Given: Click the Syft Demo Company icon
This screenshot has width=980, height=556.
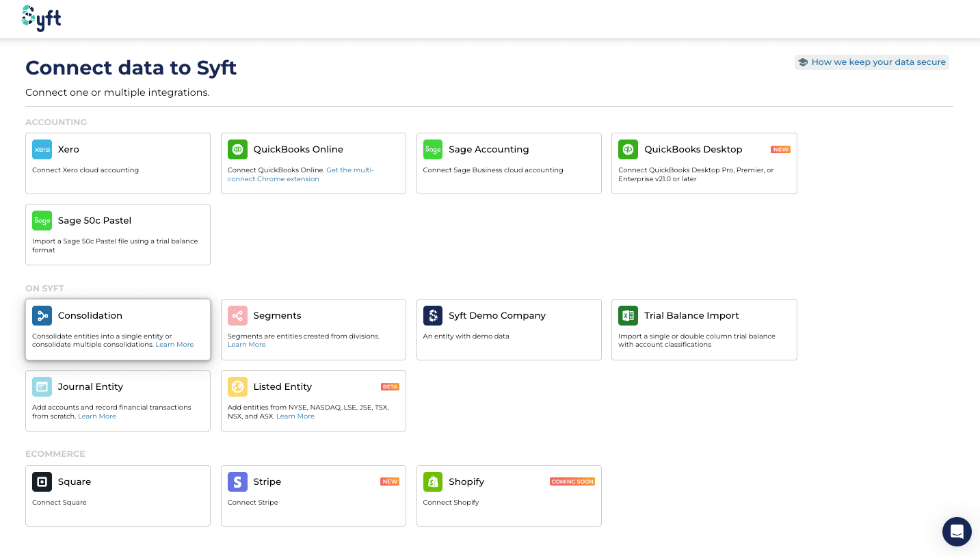Looking at the screenshot, I should click(433, 315).
